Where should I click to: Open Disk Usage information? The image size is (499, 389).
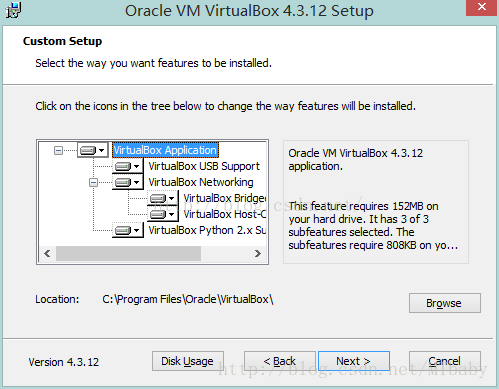click(188, 361)
